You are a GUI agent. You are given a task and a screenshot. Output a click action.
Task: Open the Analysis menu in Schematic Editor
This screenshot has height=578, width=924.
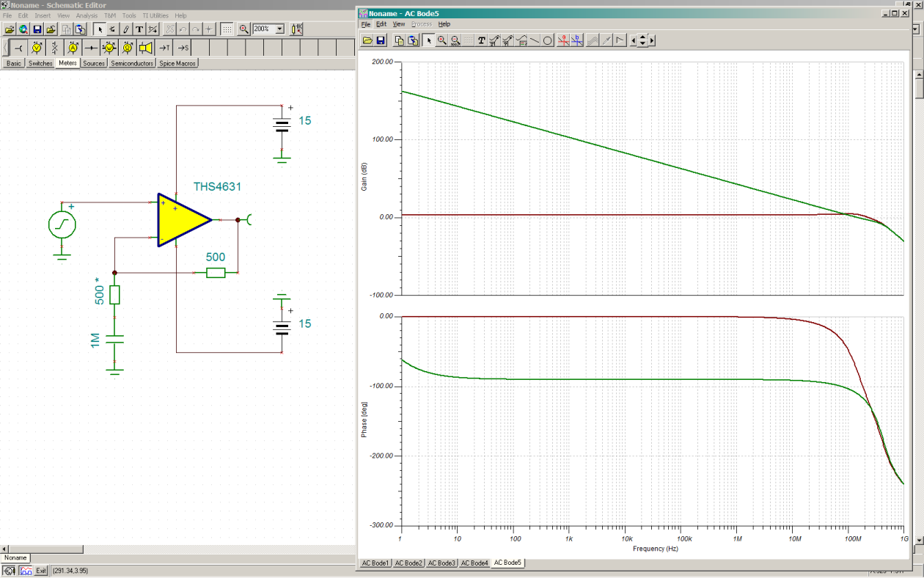(87, 15)
